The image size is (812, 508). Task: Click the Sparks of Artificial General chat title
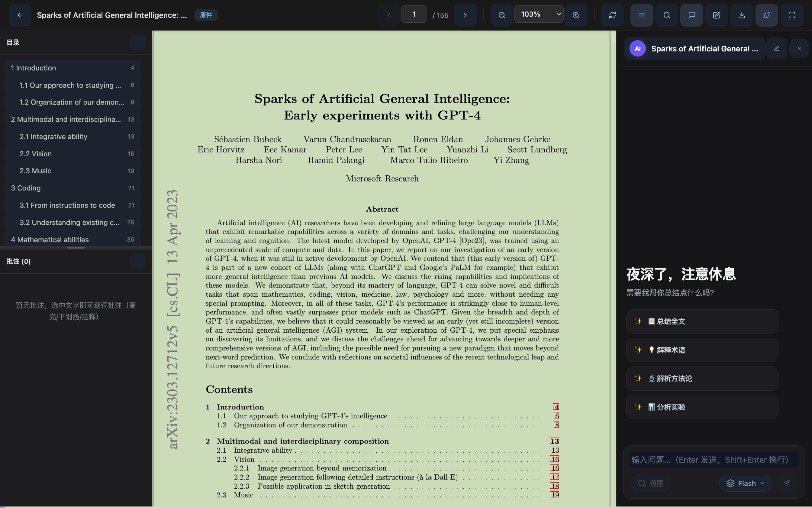pyautogui.click(x=705, y=49)
